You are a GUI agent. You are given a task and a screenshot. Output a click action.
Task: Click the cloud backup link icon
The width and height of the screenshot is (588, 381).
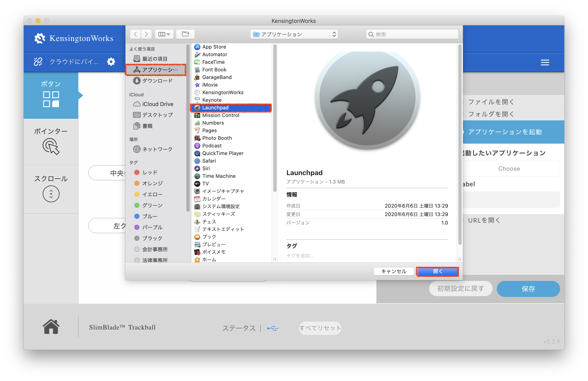pyautogui.click(x=38, y=62)
